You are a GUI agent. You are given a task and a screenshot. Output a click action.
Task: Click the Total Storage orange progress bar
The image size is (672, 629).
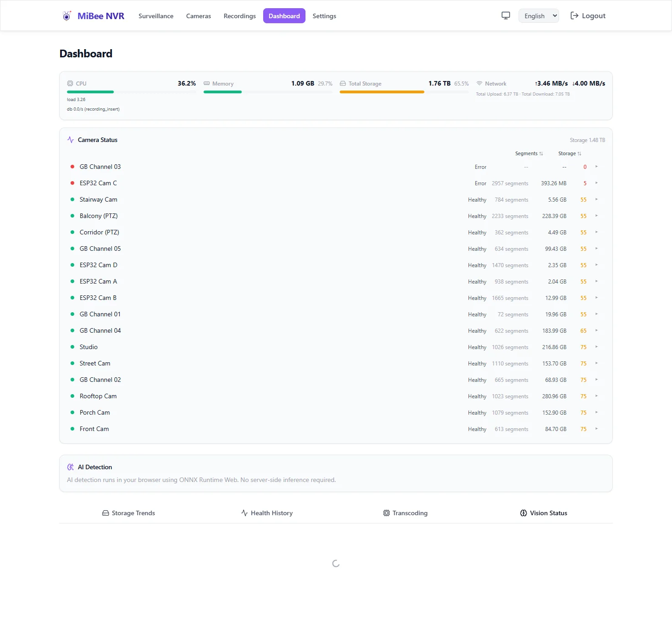[x=382, y=92]
